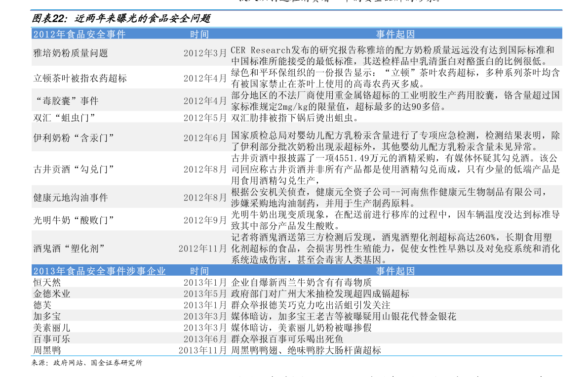588x377 pixels.
Task: Select the event name "立顿茶叶被指农药超标"
Action: [x=80, y=79]
